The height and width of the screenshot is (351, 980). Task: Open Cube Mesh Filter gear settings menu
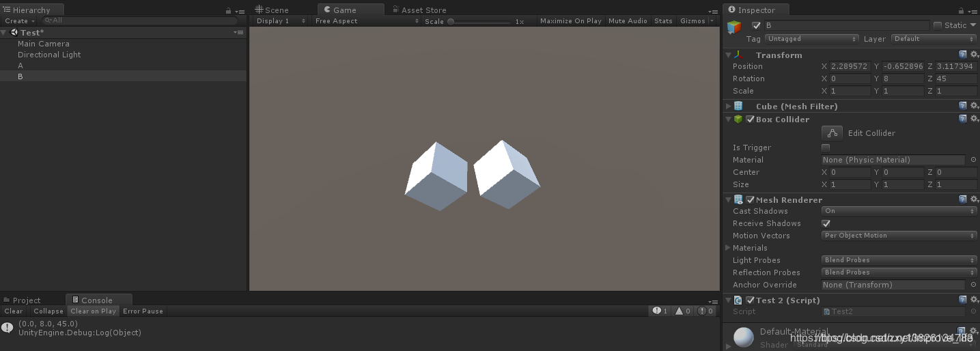pyautogui.click(x=974, y=106)
